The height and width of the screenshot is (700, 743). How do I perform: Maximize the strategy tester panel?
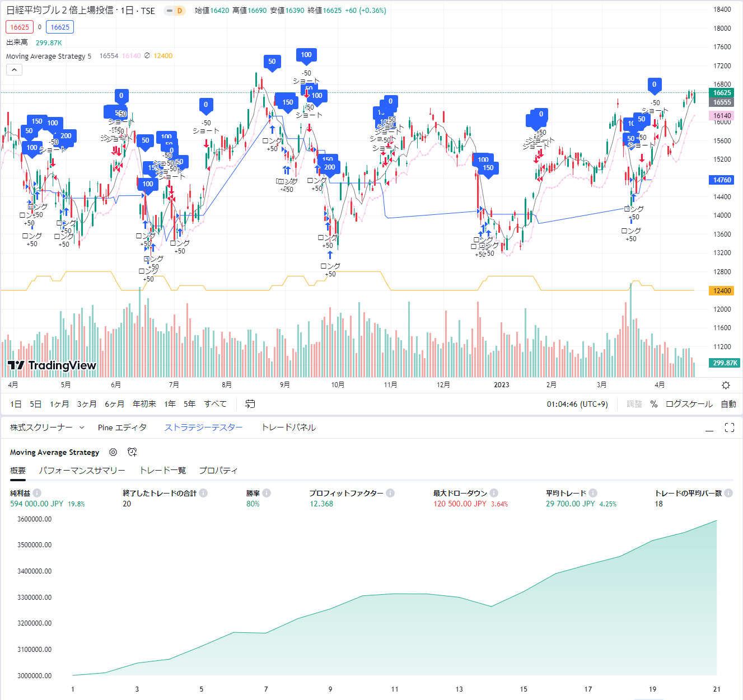click(x=729, y=427)
